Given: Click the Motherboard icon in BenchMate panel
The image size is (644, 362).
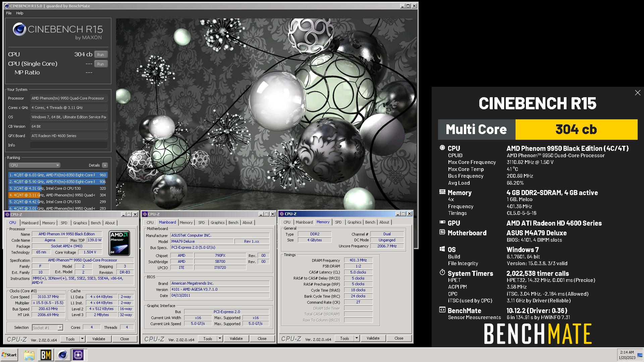Looking at the screenshot, I should click(x=442, y=232).
